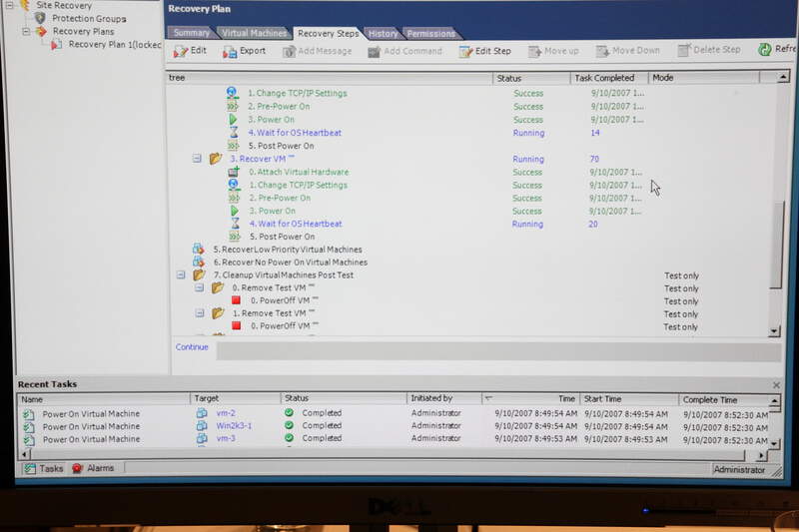The width and height of the screenshot is (799, 532).
Task: Collapse 7. Cleanup Virtual Machines Post Test
Action: 181,274
